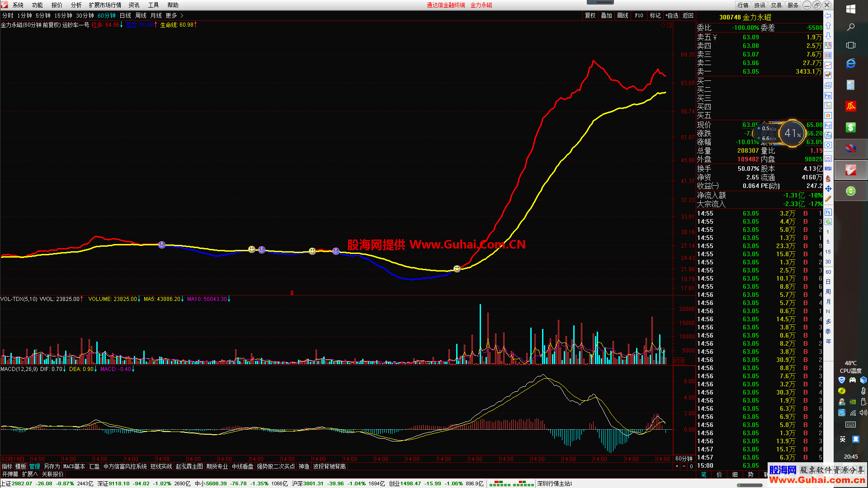Image resolution: width=868 pixels, height=488 pixels.
Task: Click the down arrow sidebar icon
Action: (828, 36)
